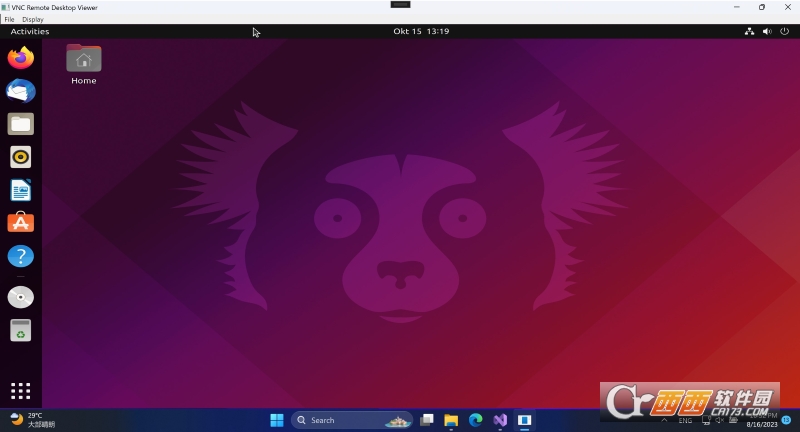Launch Microsoft Edge from the taskbar
Image resolution: width=800 pixels, height=432 pixels.
point(476,420)
